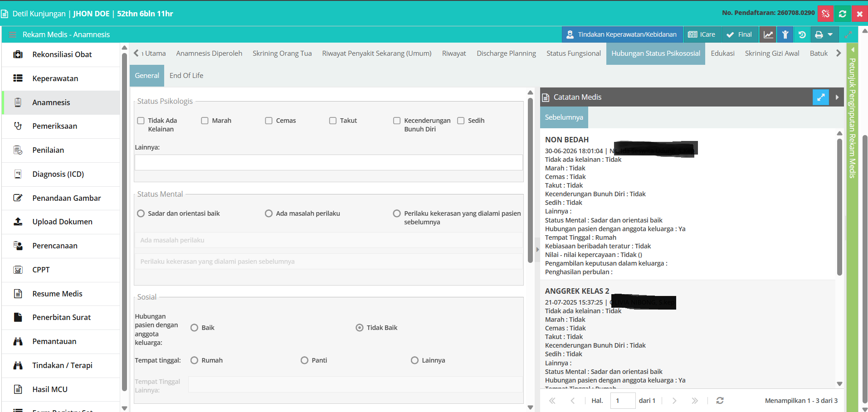Open Diagnosis (ICD) in the sidebar

(x=61, y=174)
